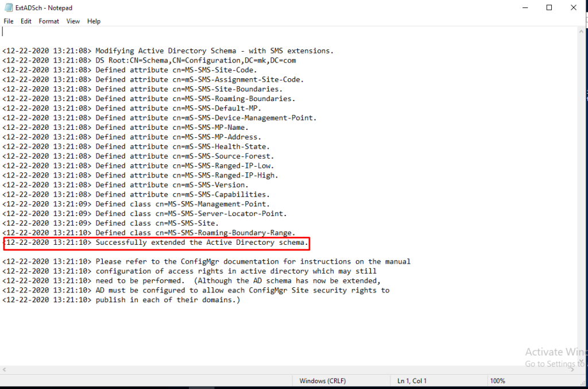Click the line mentioning ConfigMgr documentation
The image size is (588, 389).
click(253, 261)
